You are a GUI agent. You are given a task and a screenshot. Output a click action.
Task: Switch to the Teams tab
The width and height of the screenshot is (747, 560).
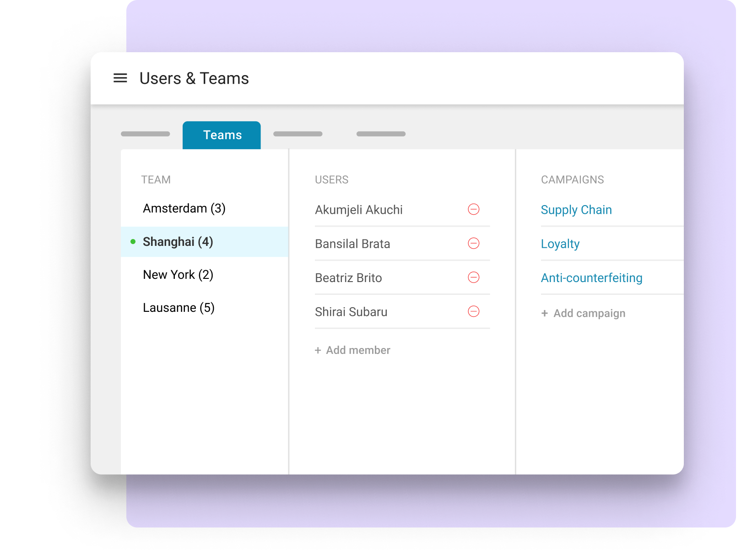(x=222, y=135)
